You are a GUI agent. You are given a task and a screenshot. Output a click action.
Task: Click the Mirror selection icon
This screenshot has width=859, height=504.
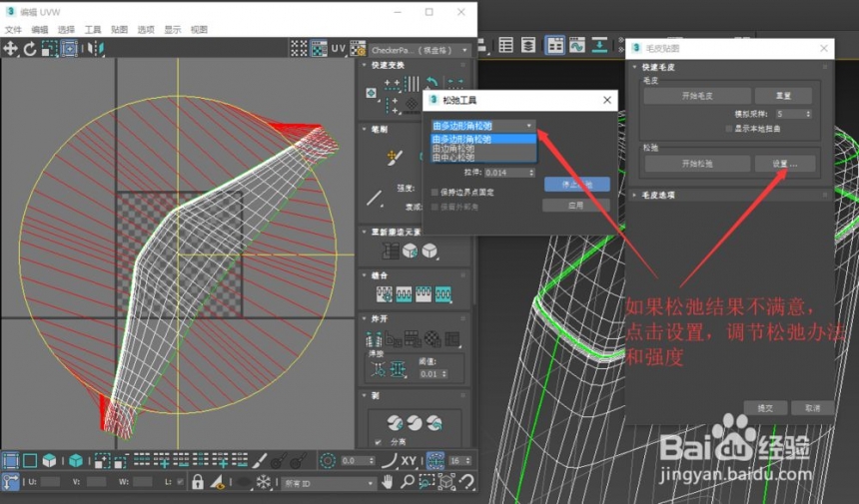point(95,49)
